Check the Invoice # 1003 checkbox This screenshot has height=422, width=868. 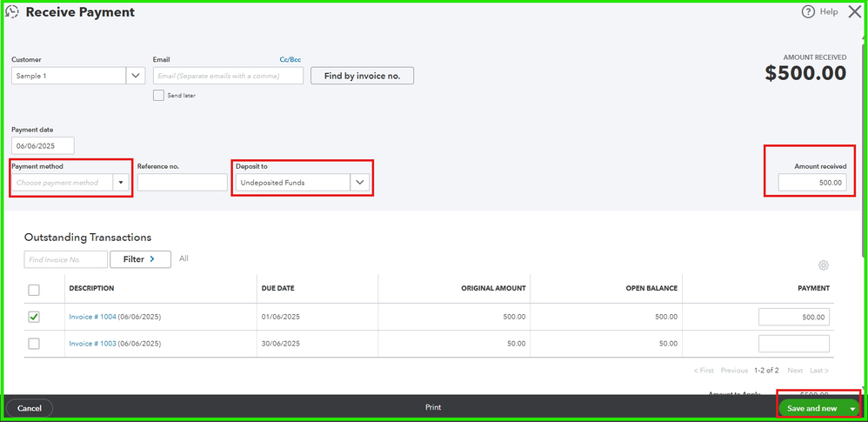click(x=34, y=344)
